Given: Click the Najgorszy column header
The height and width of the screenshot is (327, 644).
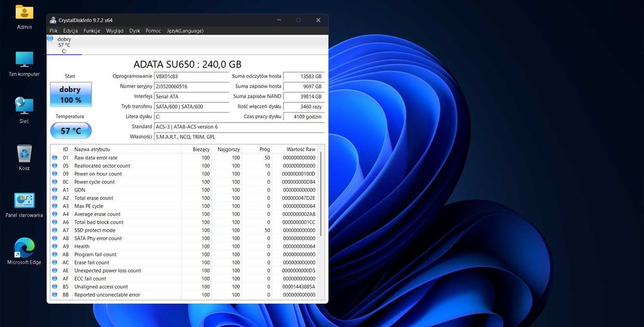Looking at the screenshot, I should point(227,149).
